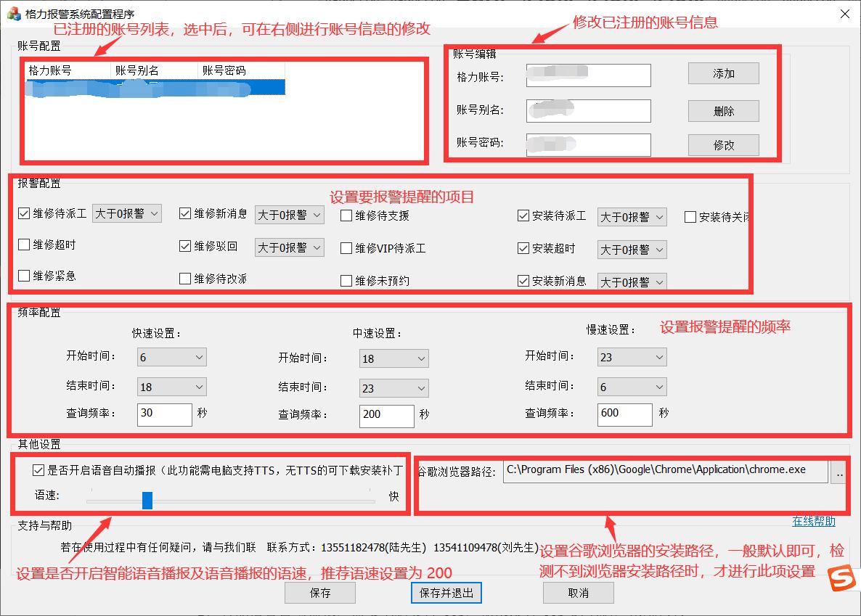861x616 pixels.
Task: Open 维修新消息 alarm threshold dropdown
Action: click(290, 215)
